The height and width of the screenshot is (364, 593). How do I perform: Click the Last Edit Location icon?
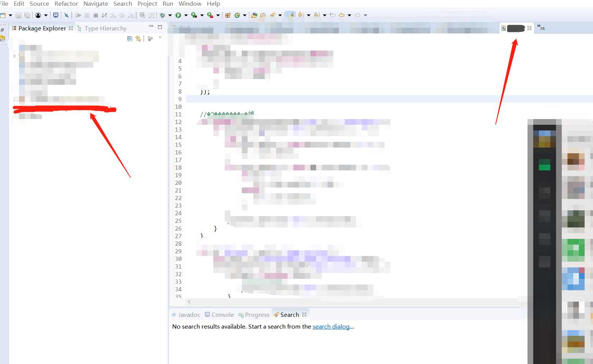pyautogui.click(x=332, y=15)
